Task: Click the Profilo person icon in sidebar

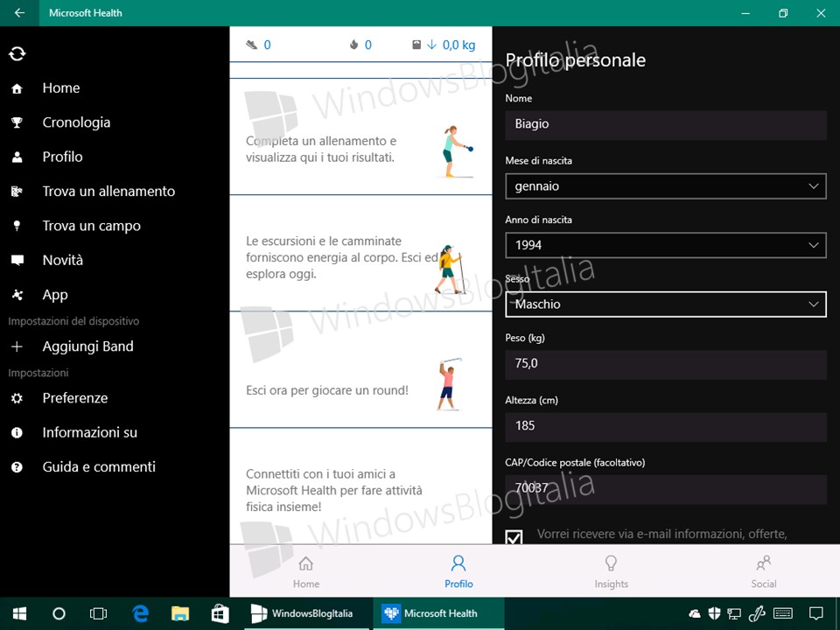Action: 17,157
